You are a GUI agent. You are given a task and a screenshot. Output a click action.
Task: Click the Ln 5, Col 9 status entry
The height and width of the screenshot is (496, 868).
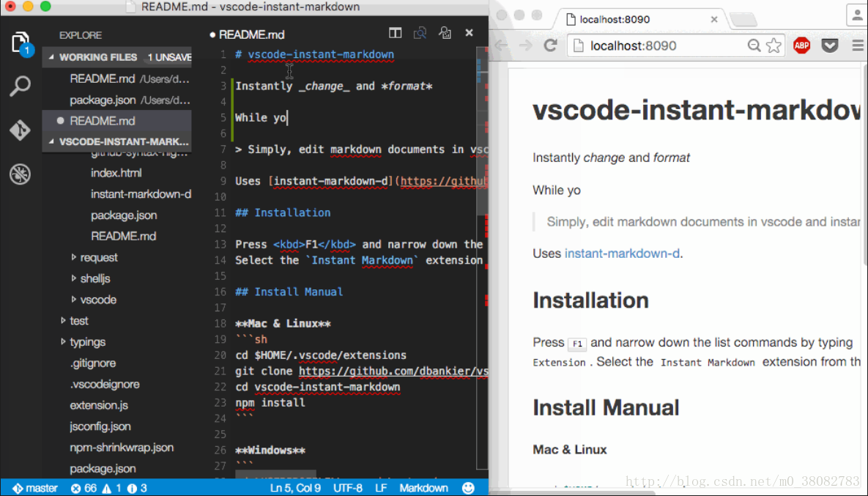(x=295, y=488)
